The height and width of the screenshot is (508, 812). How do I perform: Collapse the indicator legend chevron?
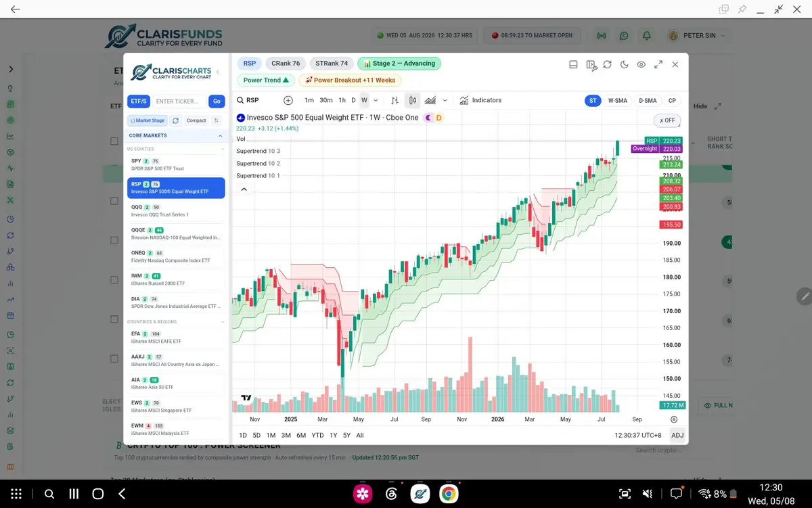[244, 189]
